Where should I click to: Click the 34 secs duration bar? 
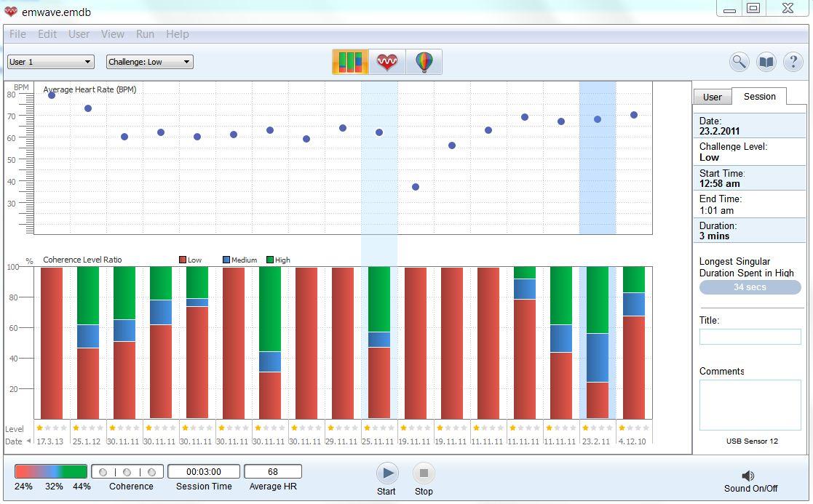pyautogui.click(x=750, y=287)
